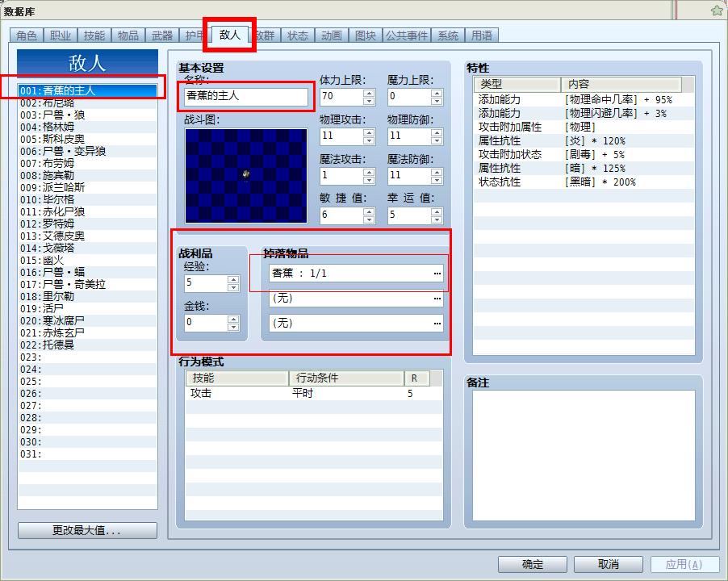This screenshot has width=728, height=581.
Task: Open the 技能 tab
Action: (x=94, y=36)
